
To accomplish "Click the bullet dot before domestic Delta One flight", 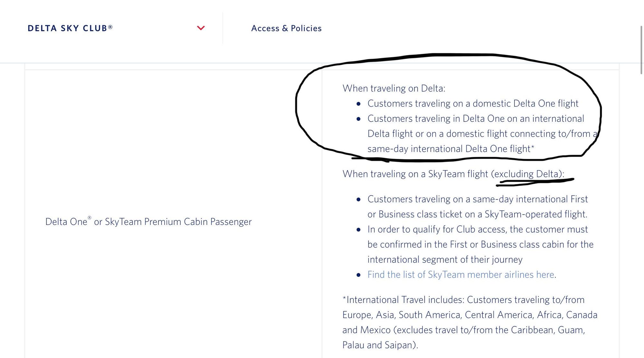I will 359,104.
